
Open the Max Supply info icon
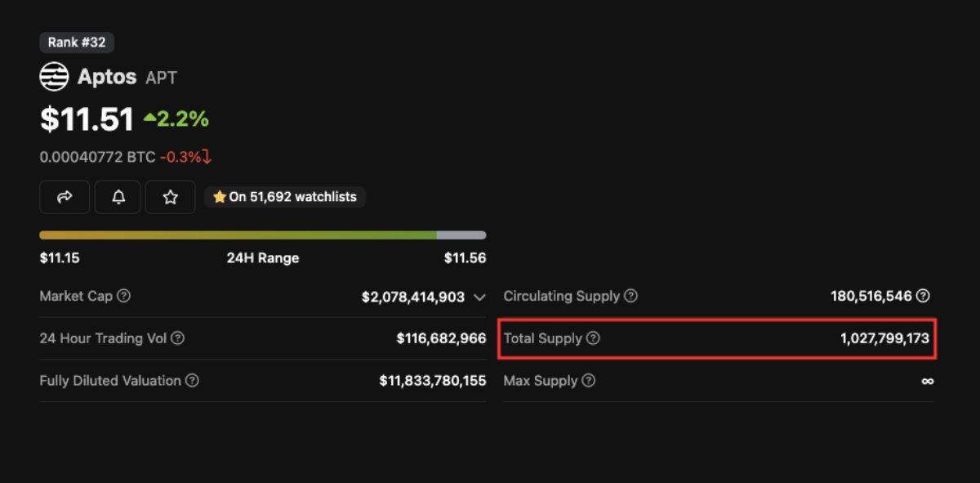pyautogui.click(x=588, y=381)
